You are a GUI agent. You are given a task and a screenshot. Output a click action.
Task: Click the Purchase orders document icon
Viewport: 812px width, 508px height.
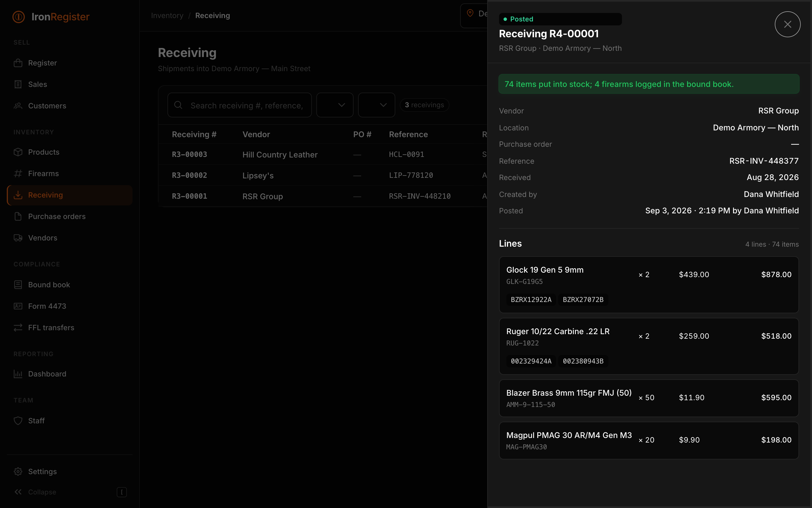coord(18,217)
